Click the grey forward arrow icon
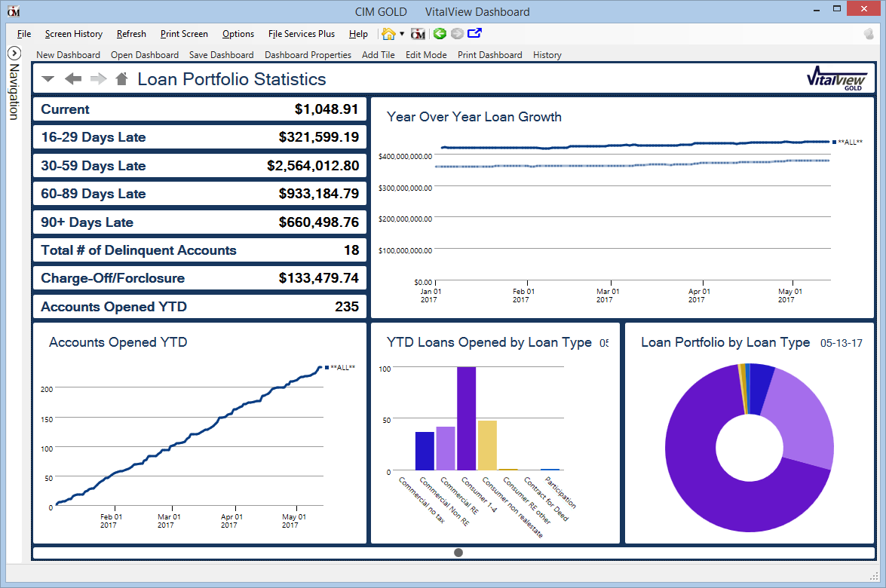Image resolution: width=886 pixels, height=588 pixels. (x=457, y=34)
